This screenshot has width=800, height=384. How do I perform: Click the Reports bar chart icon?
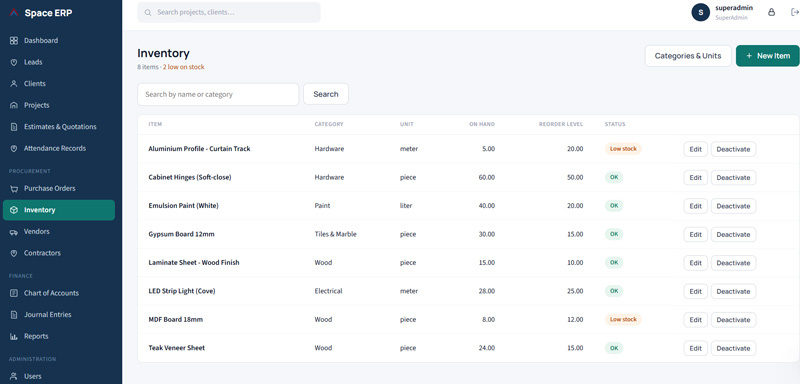(x=14, y=337)
